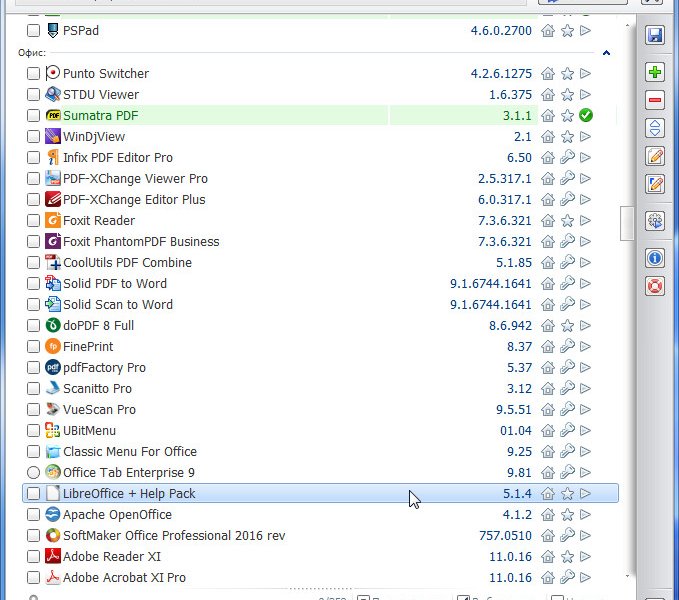
Task: Check the Scanitto Pro checkbox
Action: (33, 389)
